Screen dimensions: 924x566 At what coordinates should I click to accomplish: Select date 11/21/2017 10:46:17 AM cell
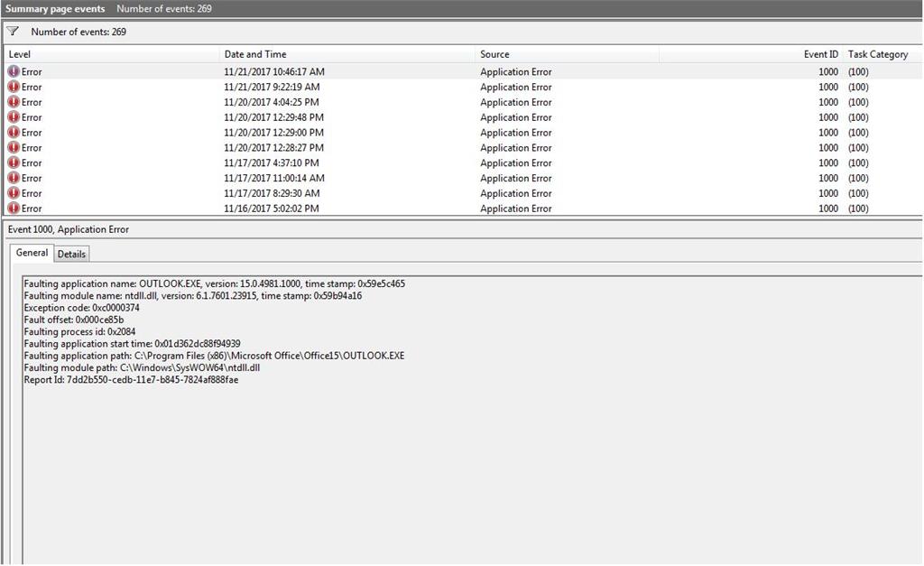[274, 72]
